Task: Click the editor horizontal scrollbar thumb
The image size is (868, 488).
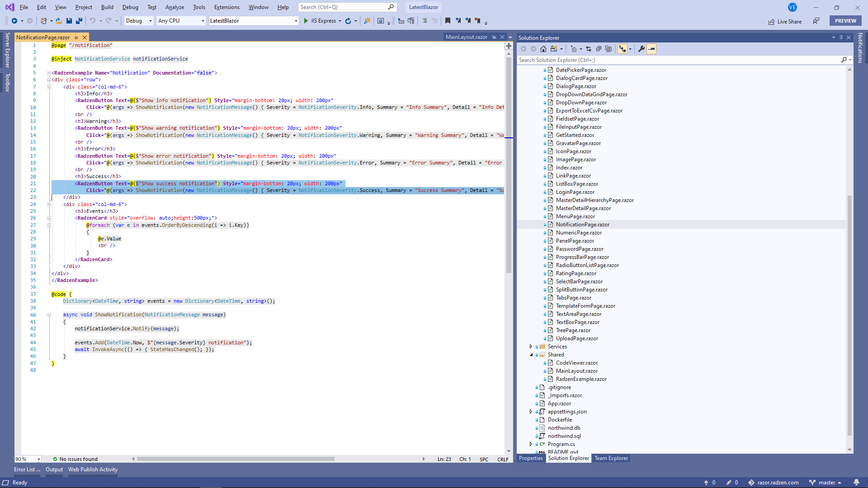Action: [236, 459]
